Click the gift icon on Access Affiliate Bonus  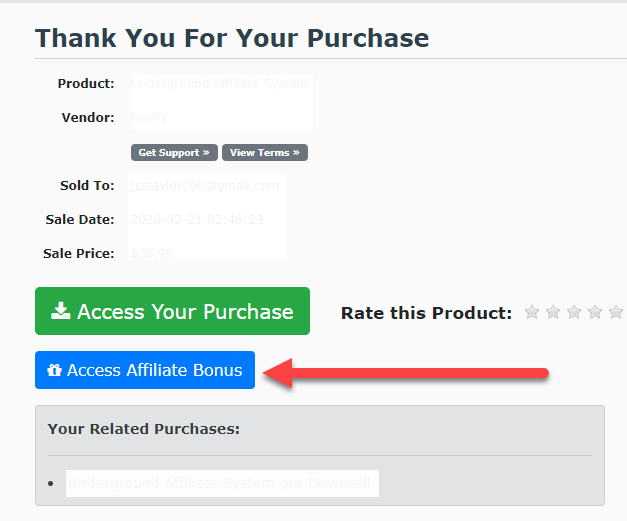(x=54, y=371)
